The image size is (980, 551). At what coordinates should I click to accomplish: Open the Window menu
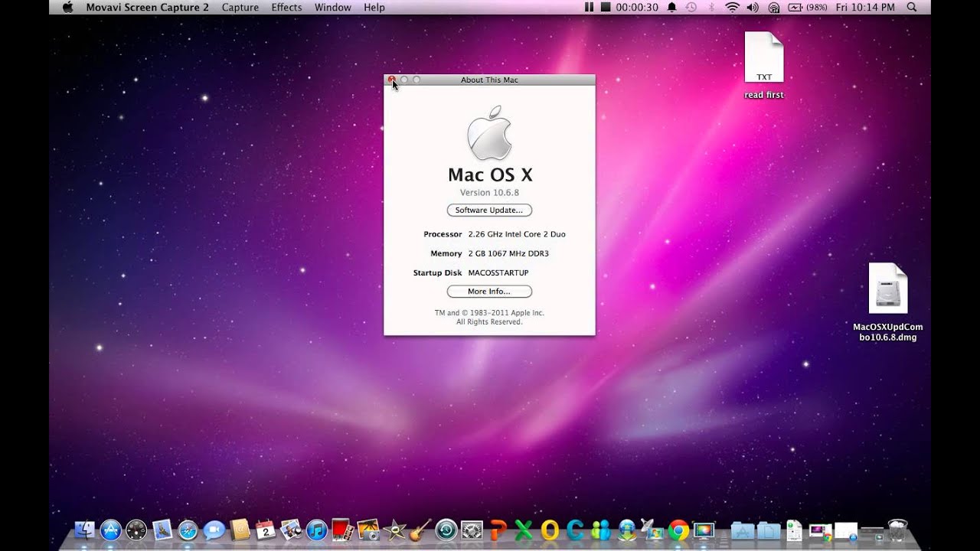333,7
